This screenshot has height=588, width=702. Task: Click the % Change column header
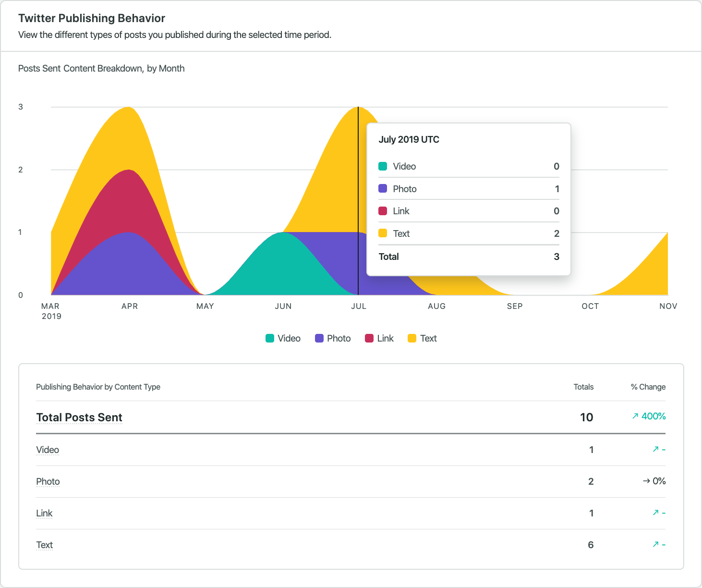point(648,387)
